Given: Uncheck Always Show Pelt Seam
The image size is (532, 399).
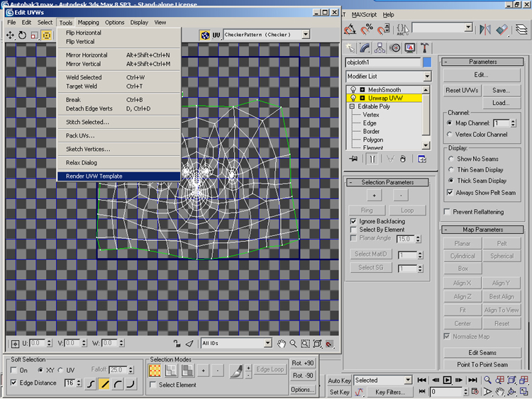Looking at the screenshot, I should pos(450,192).
